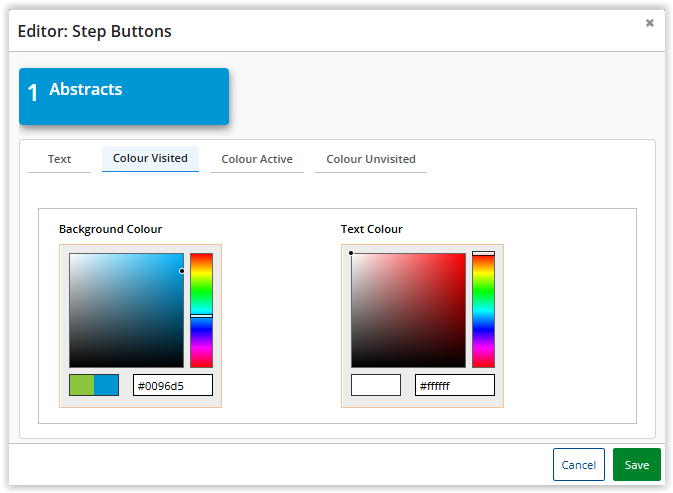Screen dimensions: 673x493
Task: Click the white Text Colour preview swatch
Action: (376, 385)
